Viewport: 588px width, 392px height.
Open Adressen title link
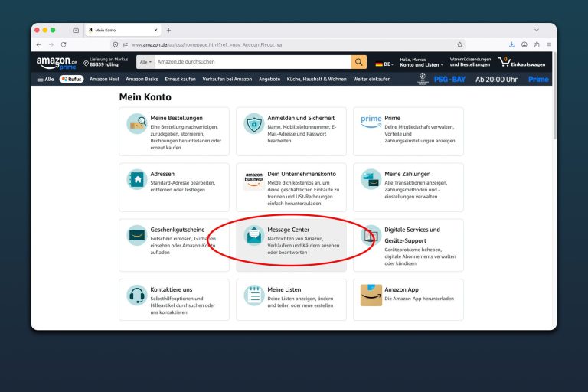point(162,174)
